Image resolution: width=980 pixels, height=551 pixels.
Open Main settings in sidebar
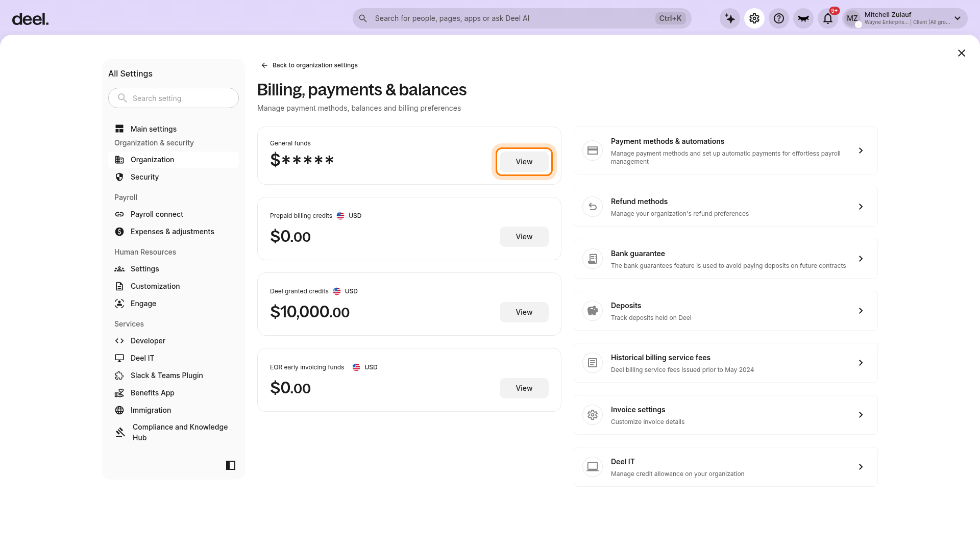tap(174, 129)
